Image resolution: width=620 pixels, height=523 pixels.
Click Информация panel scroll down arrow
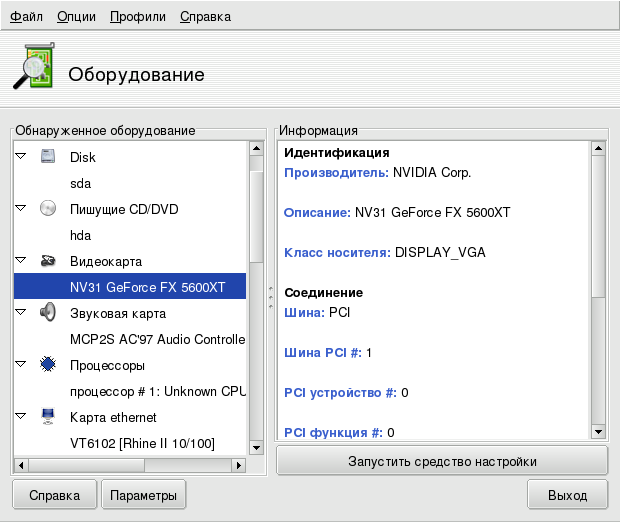pyautogui.click(x=598, y=432)
